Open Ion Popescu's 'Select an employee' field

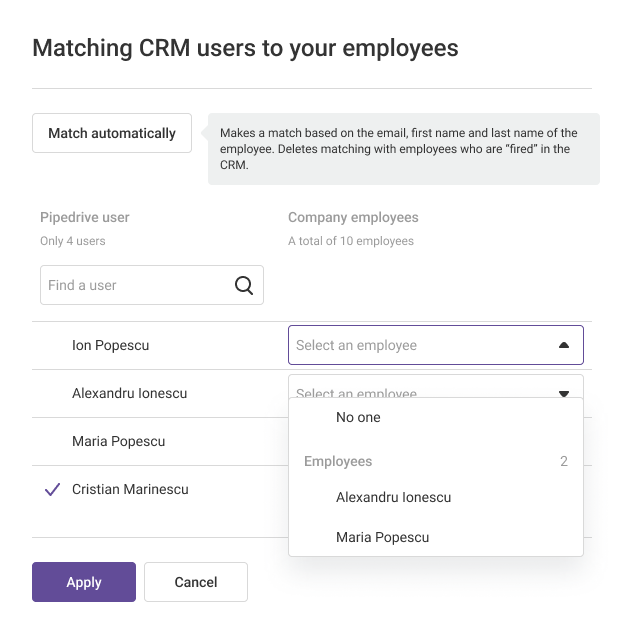click(x=420, y=345)
